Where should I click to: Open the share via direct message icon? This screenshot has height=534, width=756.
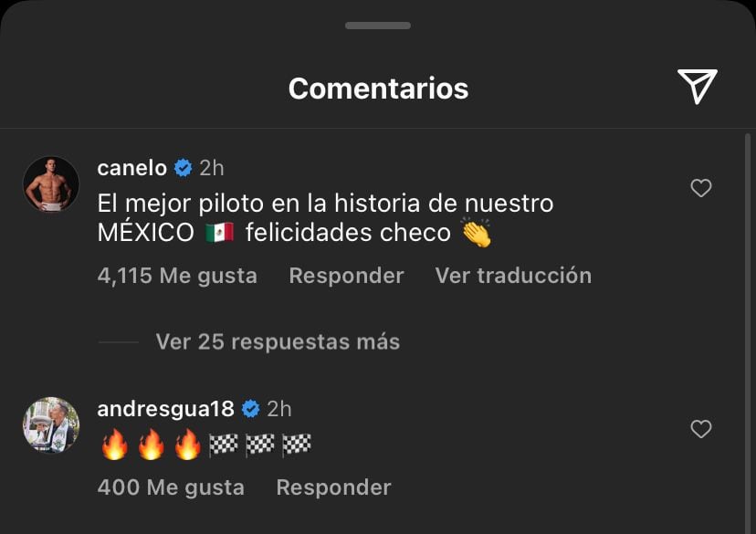point(698,88)
